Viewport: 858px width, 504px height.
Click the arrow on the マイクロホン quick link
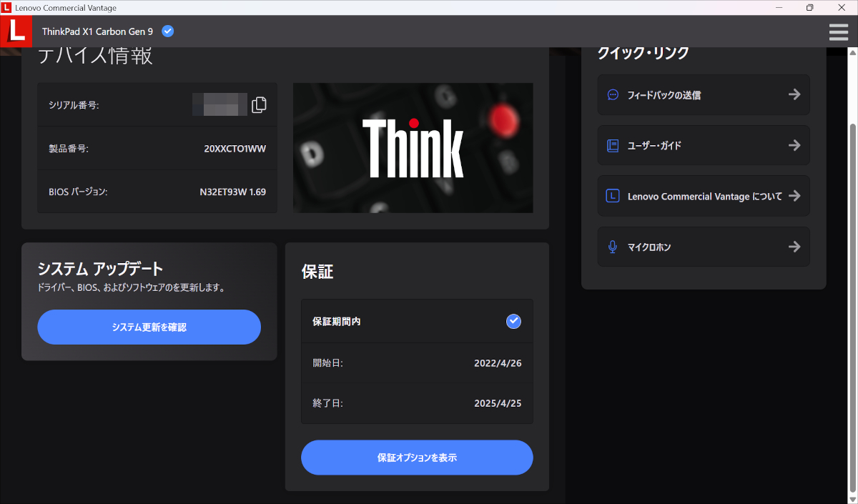coord(794,247)
